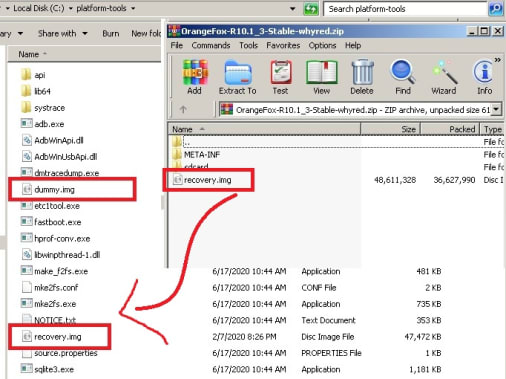This screenshot has height=379, width=506.
Task: Sort archive list by Type column
Action: point(492,129)
